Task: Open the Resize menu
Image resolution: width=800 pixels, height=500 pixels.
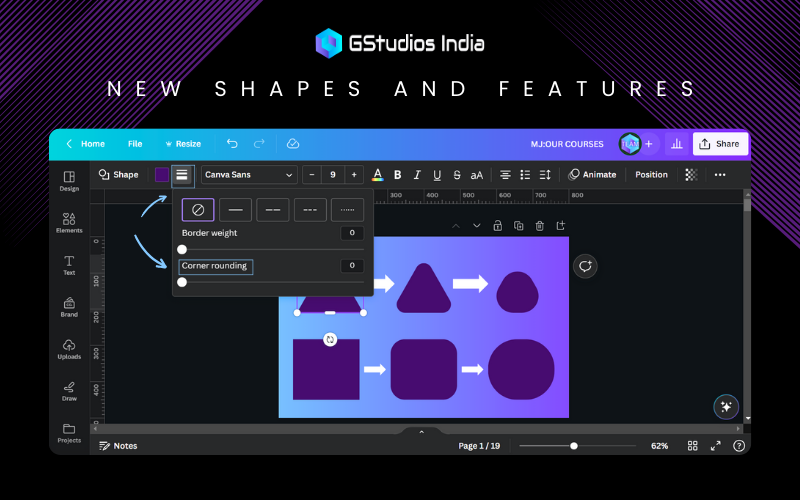Action: (183, 144)
